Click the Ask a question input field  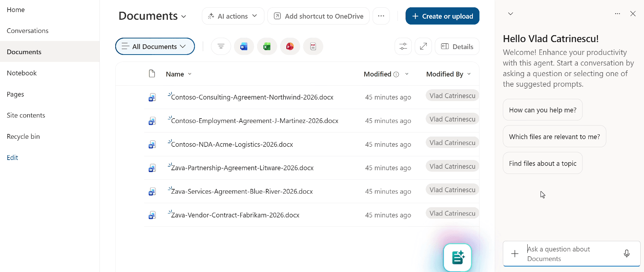click(572, 254)
